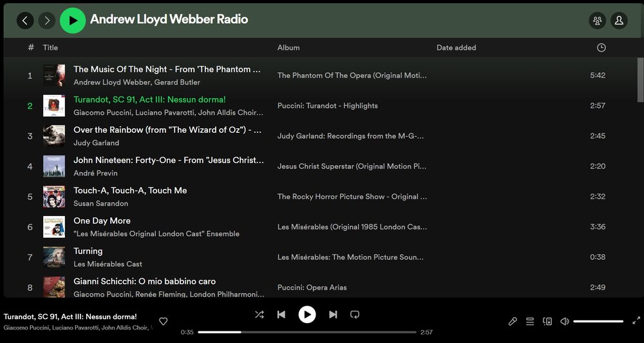Viewport: 644px width, 343px height.
Task: Open album Judy Garland: Recordings from the M-G-M
Action: (350, 136)
